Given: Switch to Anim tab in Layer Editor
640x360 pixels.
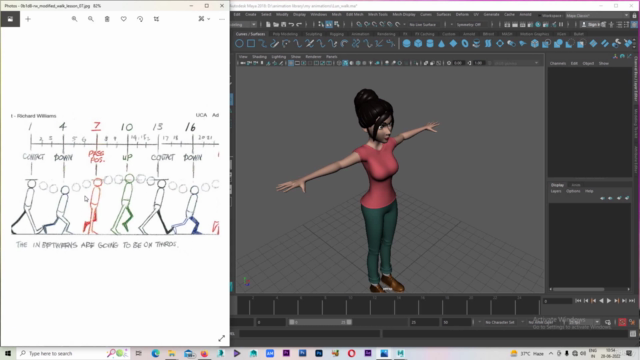Looking at the screenshot, I should (x=576, y=185).
